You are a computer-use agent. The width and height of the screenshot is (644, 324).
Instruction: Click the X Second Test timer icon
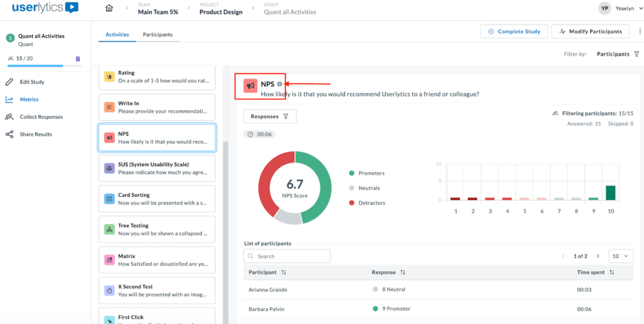point(109,290)
